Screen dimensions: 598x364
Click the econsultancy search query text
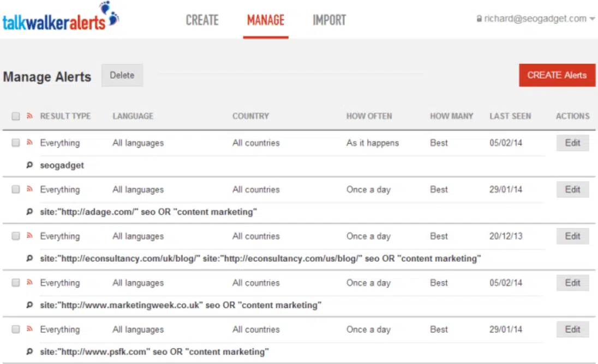click(x=260, y=259)
